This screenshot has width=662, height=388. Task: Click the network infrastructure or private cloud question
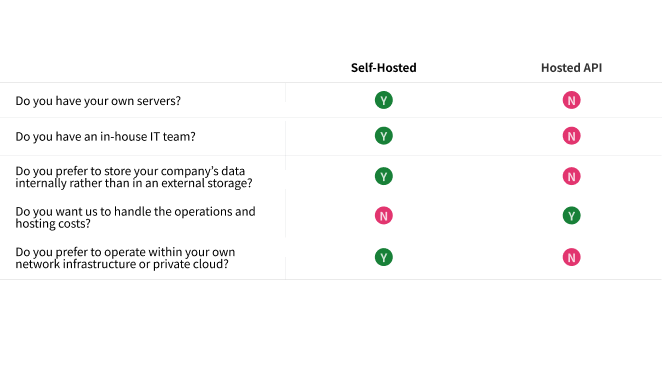tap(125, 258)
